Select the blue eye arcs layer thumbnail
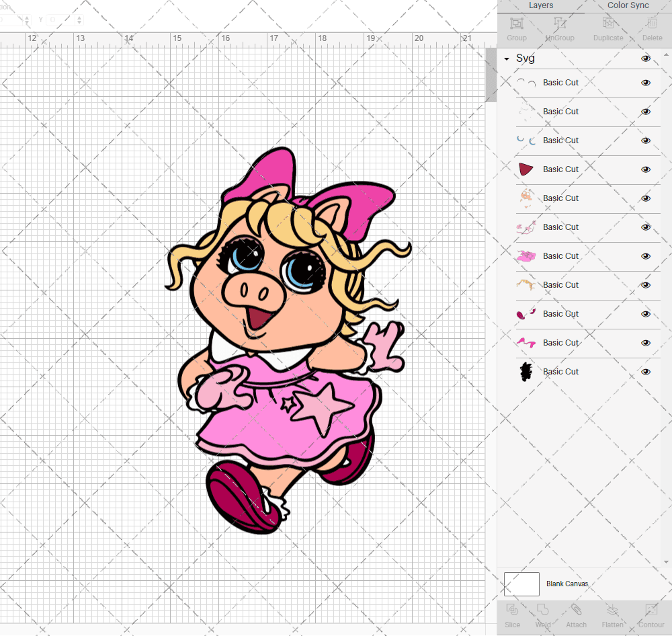672x636 pixels. (x=526, y=141)
